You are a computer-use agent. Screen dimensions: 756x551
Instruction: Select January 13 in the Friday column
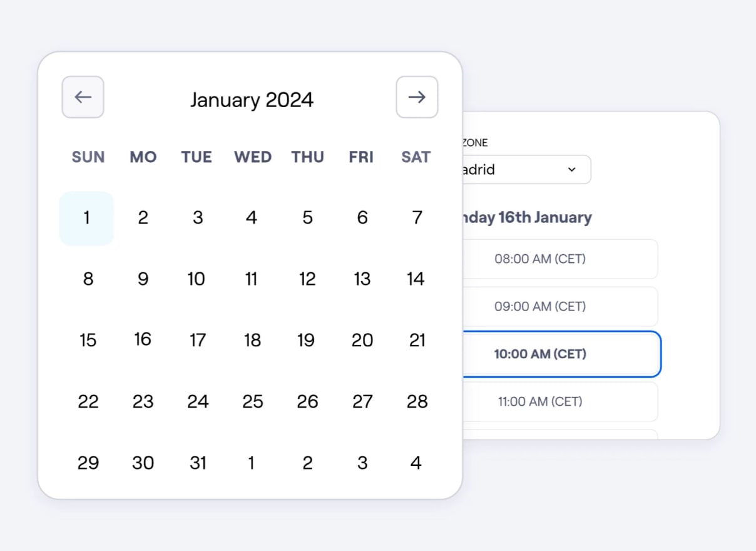pyautogui.click(x=362, y=279)
